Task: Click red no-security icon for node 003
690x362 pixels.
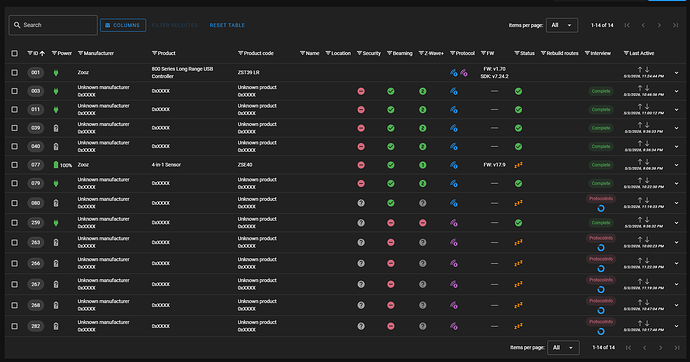Action: pos(361,91)
